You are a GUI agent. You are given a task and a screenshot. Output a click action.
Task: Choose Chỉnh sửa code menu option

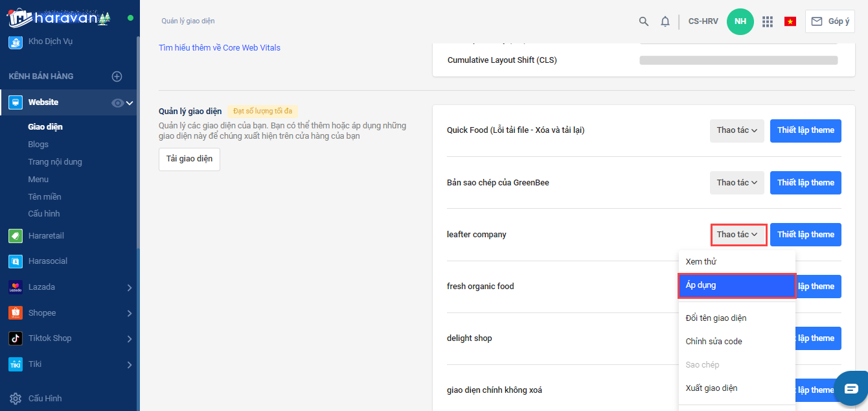pos(714,342)
